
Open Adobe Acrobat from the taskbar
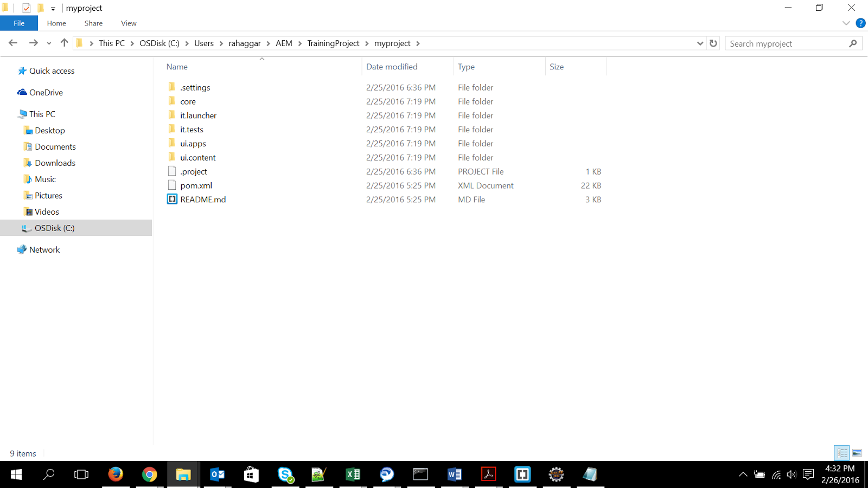(488, 474)
